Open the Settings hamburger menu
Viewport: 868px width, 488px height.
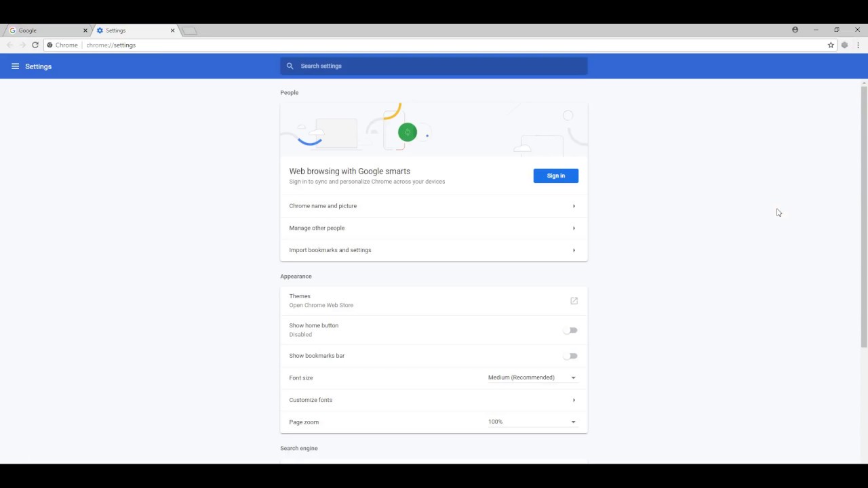15,66
